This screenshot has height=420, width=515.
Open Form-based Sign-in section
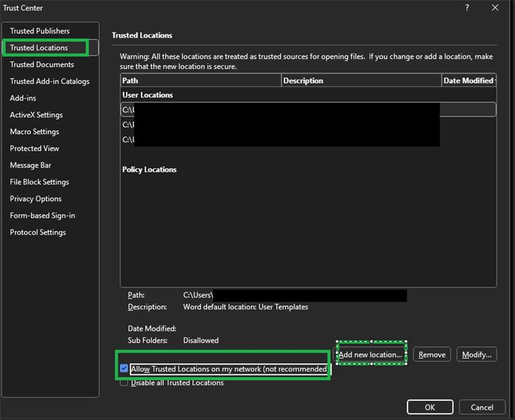42,215
